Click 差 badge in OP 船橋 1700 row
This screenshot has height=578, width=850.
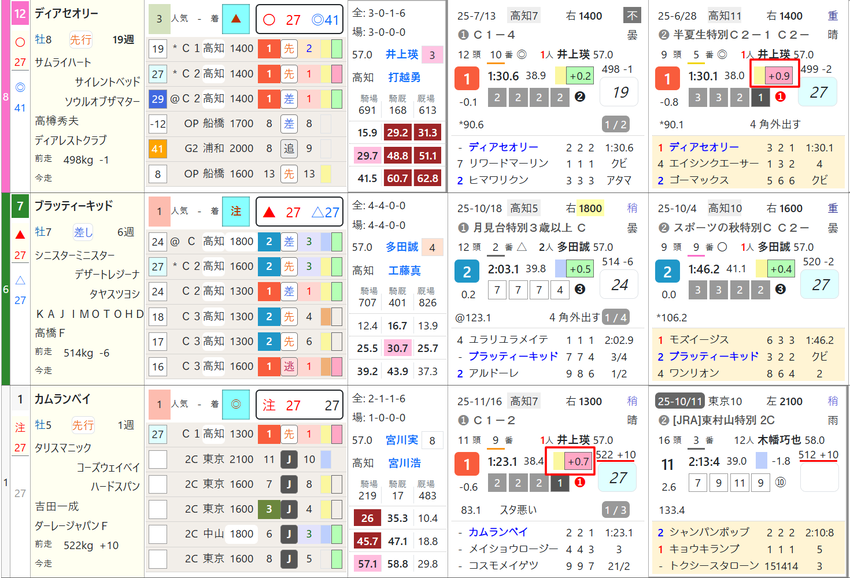coord(289,124)
